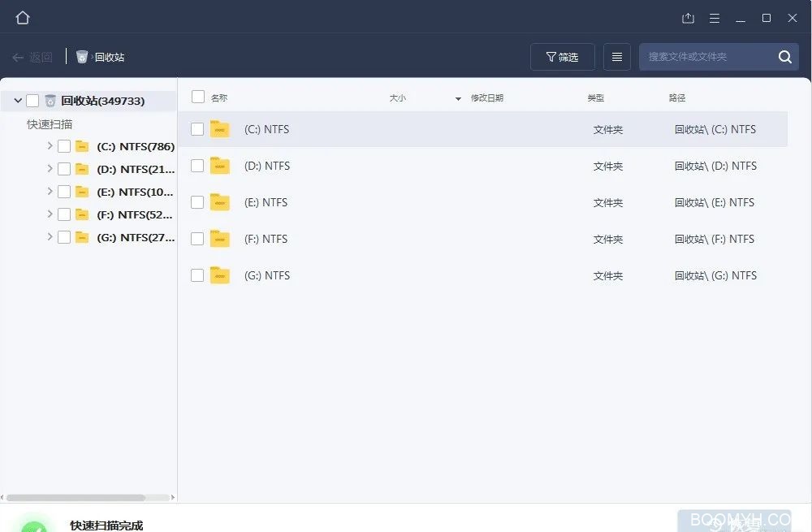Click the sidebar horizontal scrollbar
Image resolution: width=812 pixels, height=532 pixels.
tap(76, 497)
